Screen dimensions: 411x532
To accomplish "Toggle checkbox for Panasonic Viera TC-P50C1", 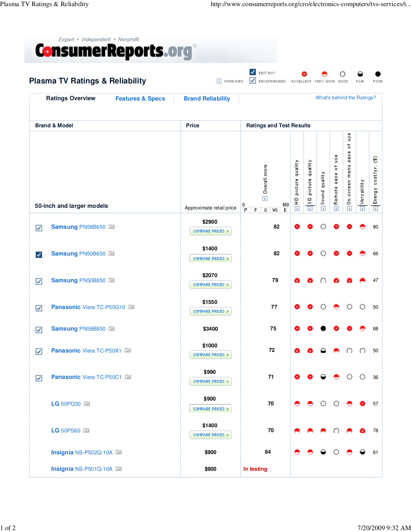I will click(39, 378).
